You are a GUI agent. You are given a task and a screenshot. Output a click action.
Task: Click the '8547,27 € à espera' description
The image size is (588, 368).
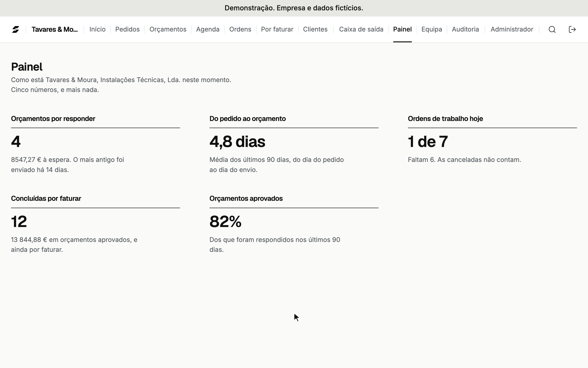68,165
